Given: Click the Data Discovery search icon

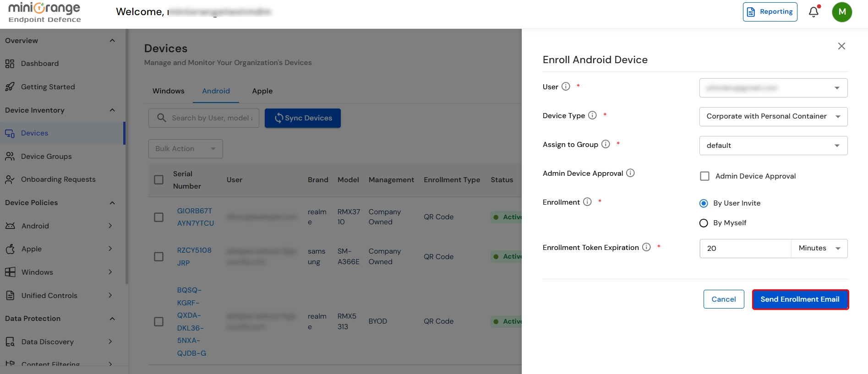Looking at the screenshot, I should coord(10,341).
